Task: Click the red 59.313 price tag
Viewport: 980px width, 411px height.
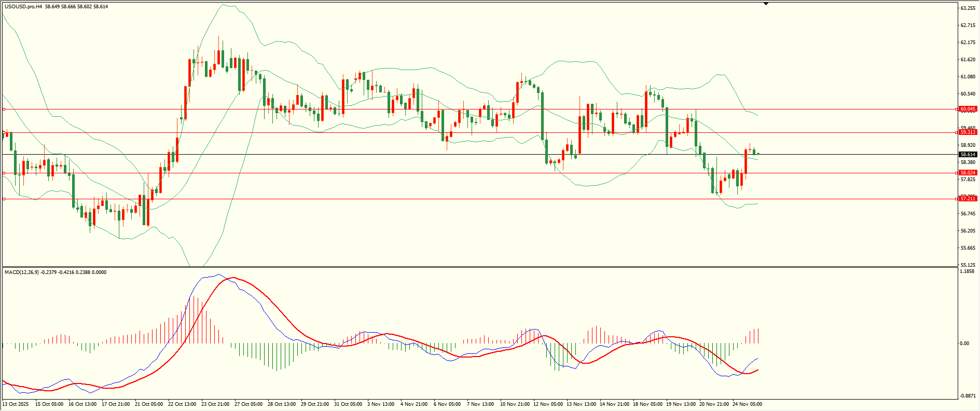Action: pos(968,132)
